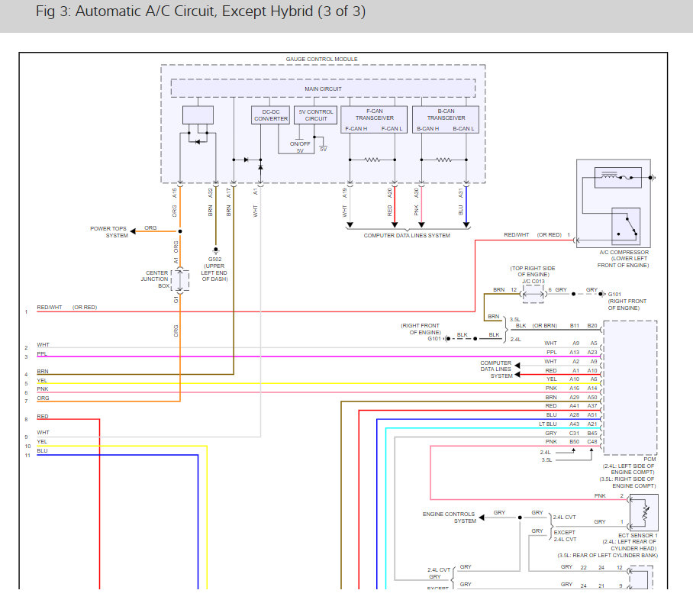Select gauge module terminal A15 label
Image resolution: width=693 pixels, height=616 pixels.
(175, 193)
